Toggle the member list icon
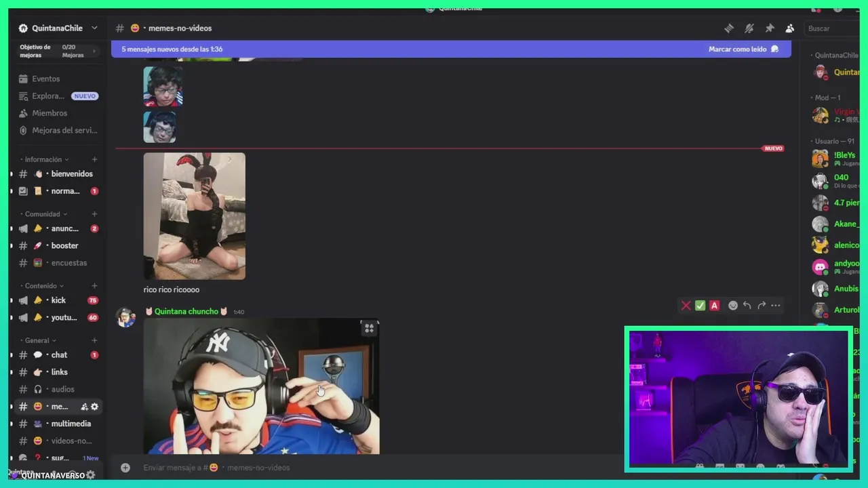This screenshot has height=488, width=868. pos(790,28)
